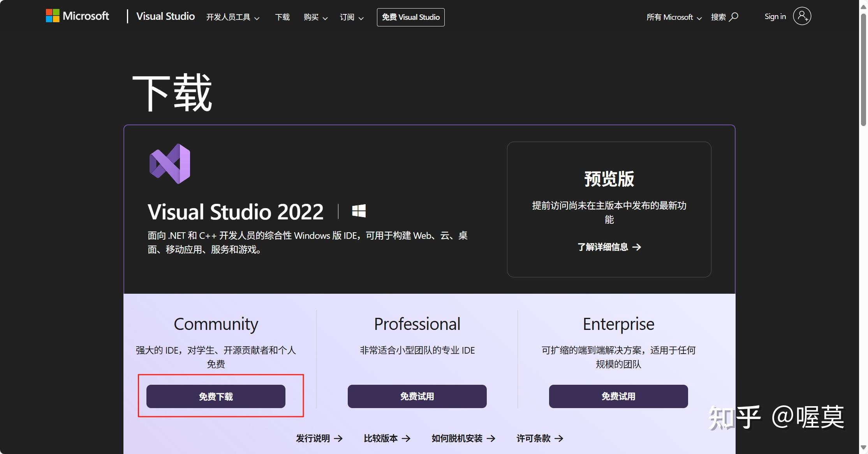Click the 免费试用 button under Enterprise
The height and width of the screenshot is (454, 868).
[618, 396]
